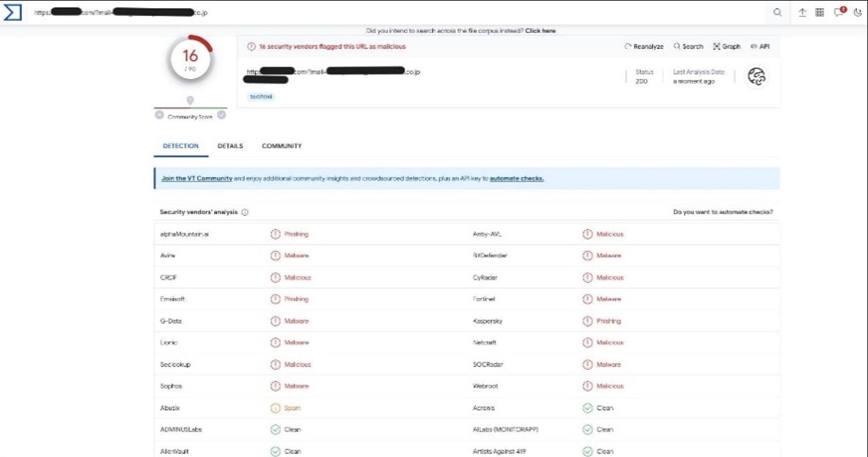Viewport: 868px width, 457px height.
Task: Open the Graph view
Action: (727, 46)
